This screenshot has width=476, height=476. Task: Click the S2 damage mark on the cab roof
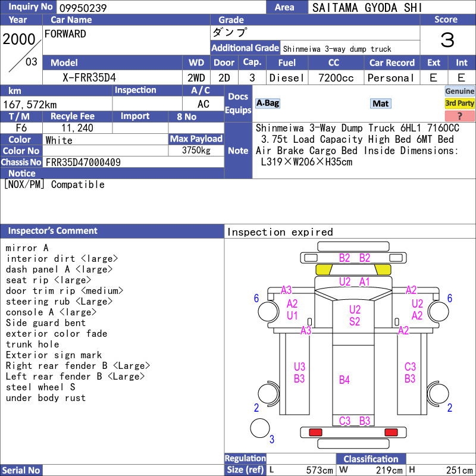[x=355, y=321]
